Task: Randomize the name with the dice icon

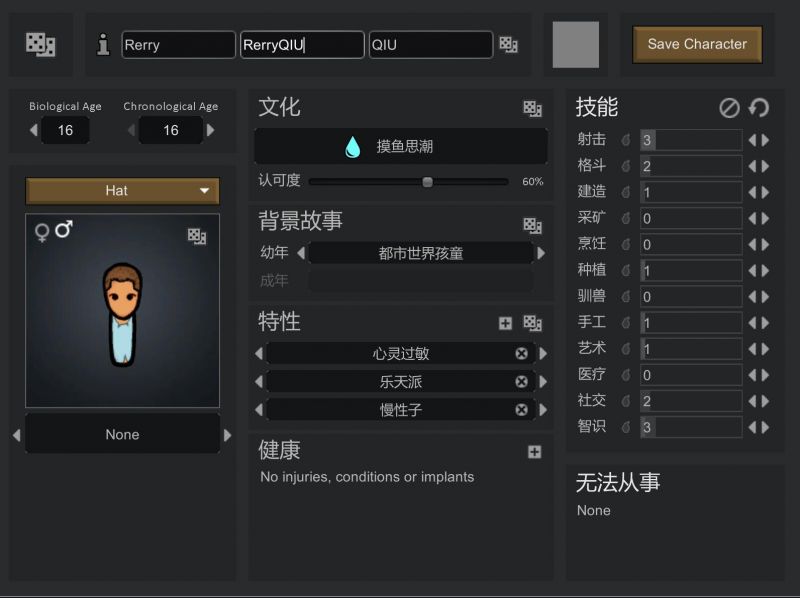Action: [511, 45]
